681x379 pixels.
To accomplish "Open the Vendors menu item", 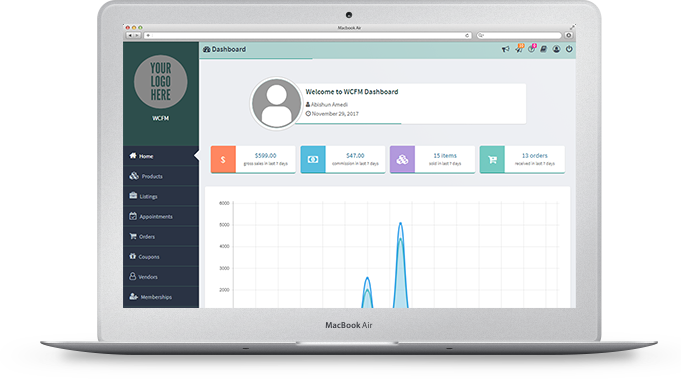I will [161, 277].
